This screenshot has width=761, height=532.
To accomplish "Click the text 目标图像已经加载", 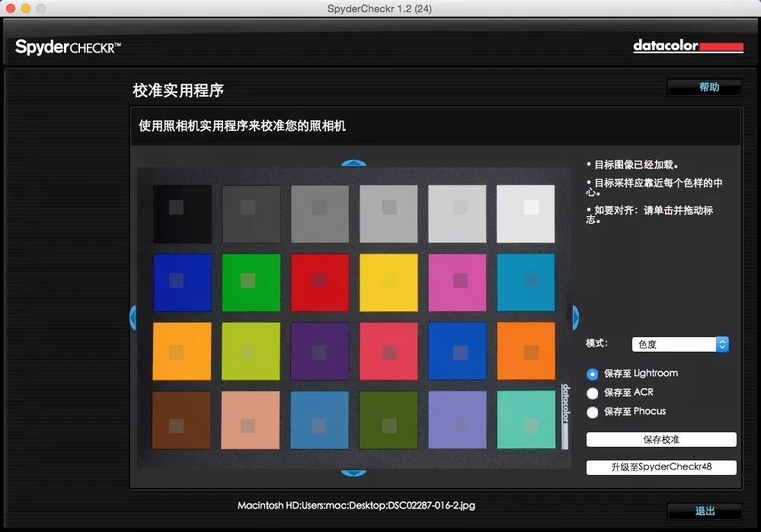I will (x=636, y=165).
